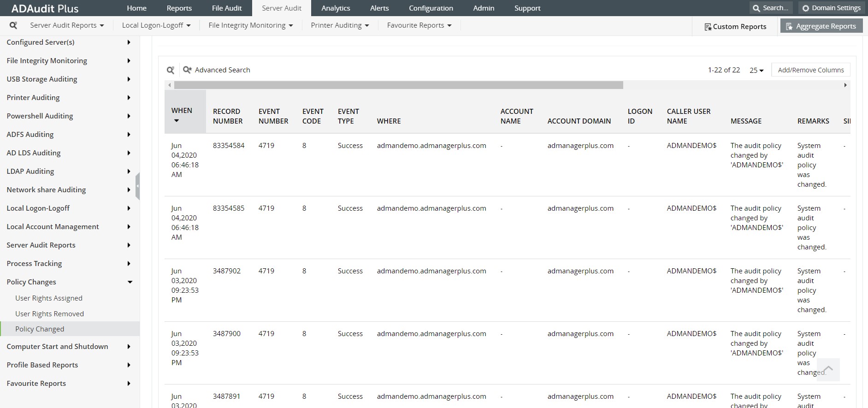Click the ACCOUNT DOMAIN column header
868x408 pixels.
click(579, 121)
